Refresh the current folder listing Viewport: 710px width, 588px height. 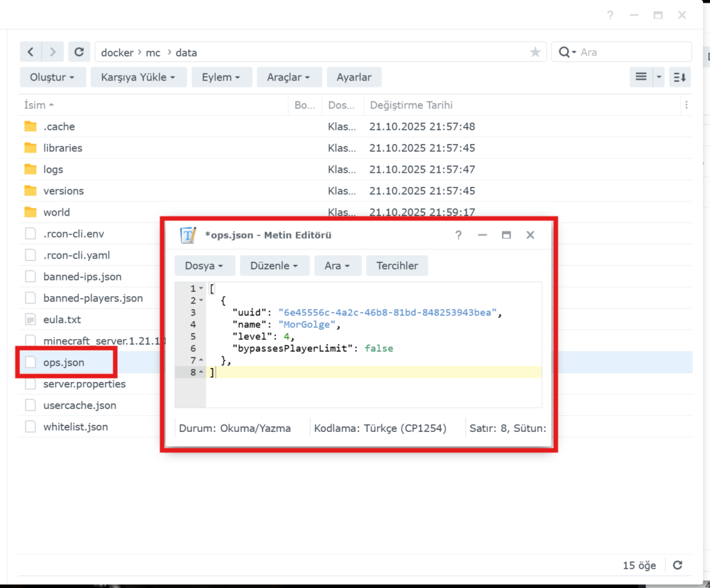pos(79,52)
